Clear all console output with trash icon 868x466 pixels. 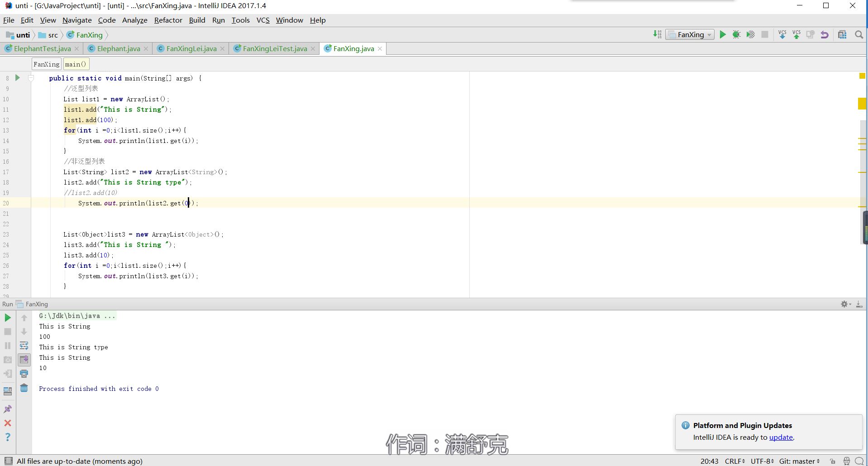(x=24, y=388)
